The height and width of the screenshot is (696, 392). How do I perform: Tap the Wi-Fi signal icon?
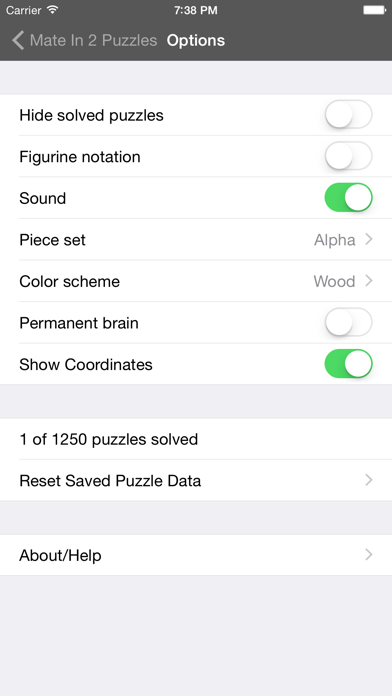53,10
